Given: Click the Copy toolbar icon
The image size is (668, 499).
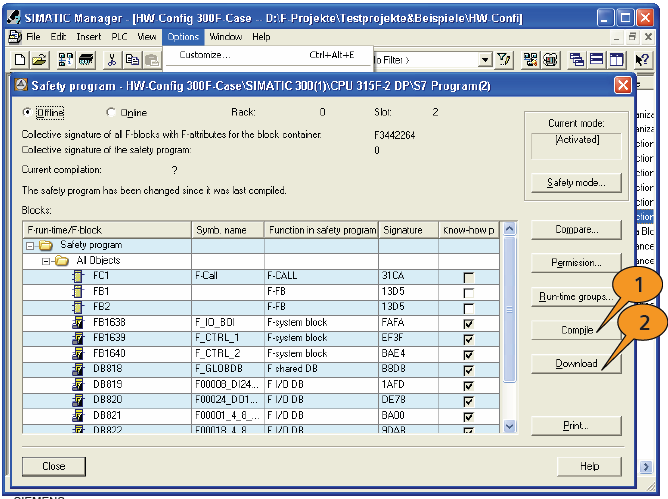Looking at the screenshot, I should (132, 60).
